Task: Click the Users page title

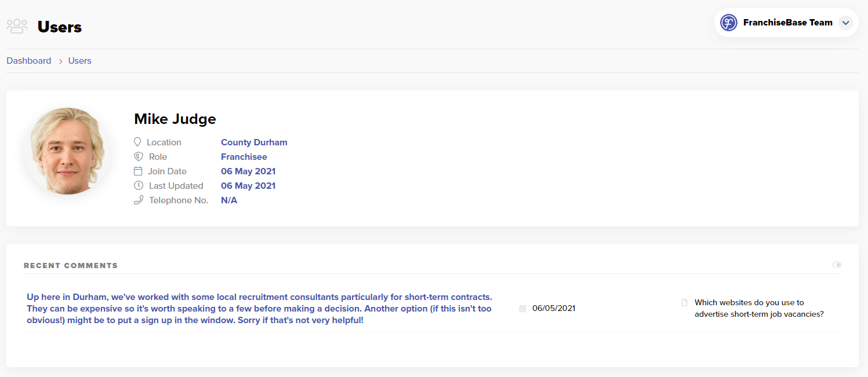Action: coord(60,27)
